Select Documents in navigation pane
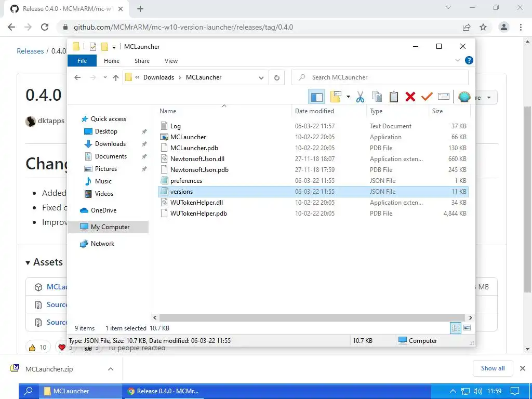The width and height of the screenshot is (532, 399). (x=111, y=156)
